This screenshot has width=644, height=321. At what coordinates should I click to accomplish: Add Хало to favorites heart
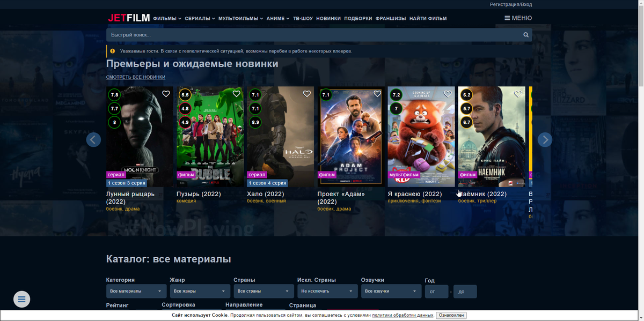[306, 94]
